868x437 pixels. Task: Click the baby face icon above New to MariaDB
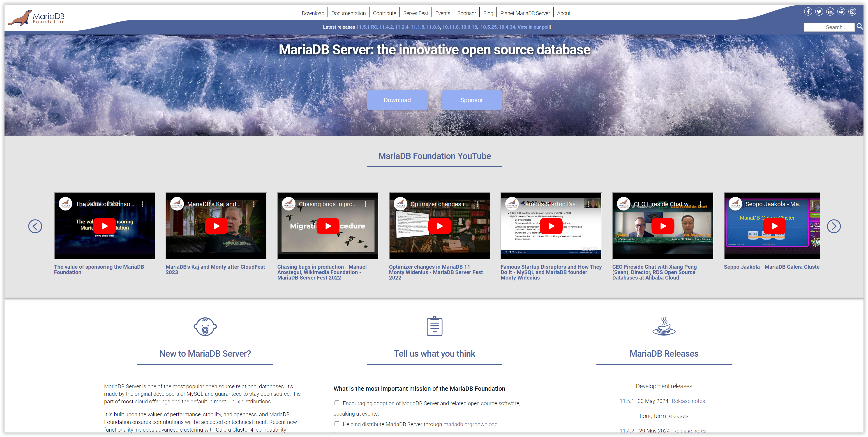205,326
